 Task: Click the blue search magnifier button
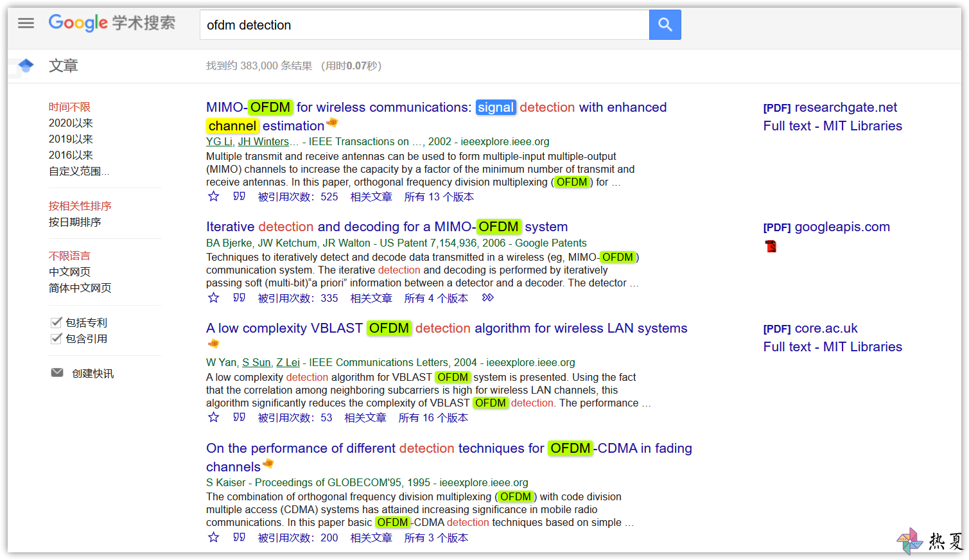tap(665, 25)
